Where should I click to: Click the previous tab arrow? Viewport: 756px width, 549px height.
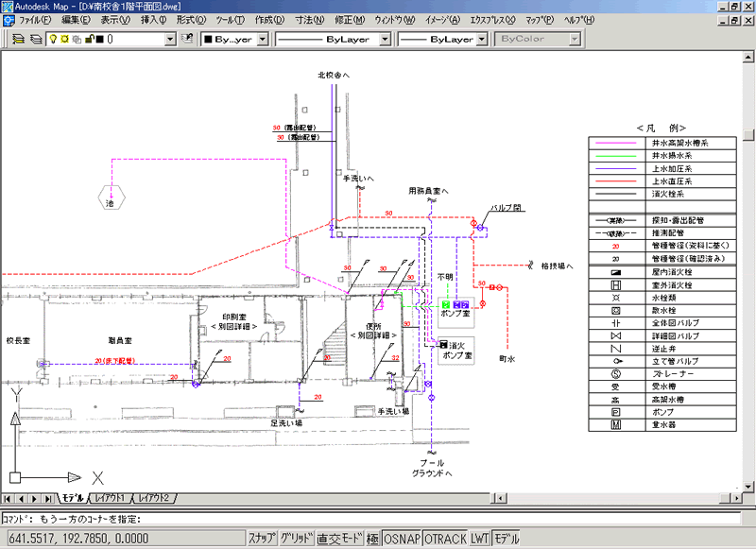click(x=21, y=498)
